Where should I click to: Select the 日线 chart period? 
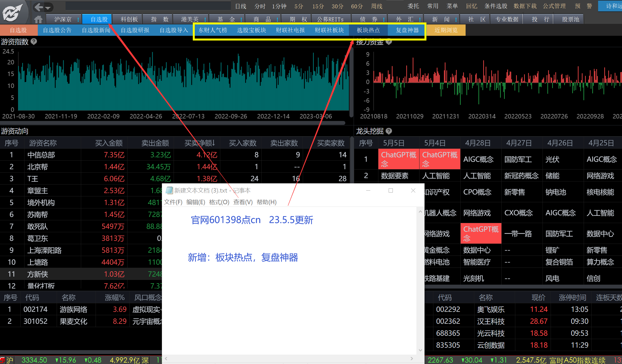point(241,6)
